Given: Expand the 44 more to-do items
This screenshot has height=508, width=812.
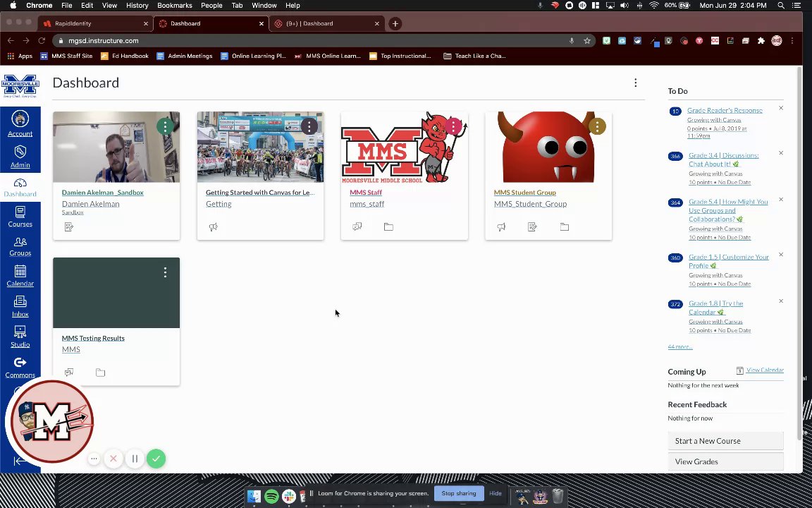Looking at the screenshot, I should (680, 347).
